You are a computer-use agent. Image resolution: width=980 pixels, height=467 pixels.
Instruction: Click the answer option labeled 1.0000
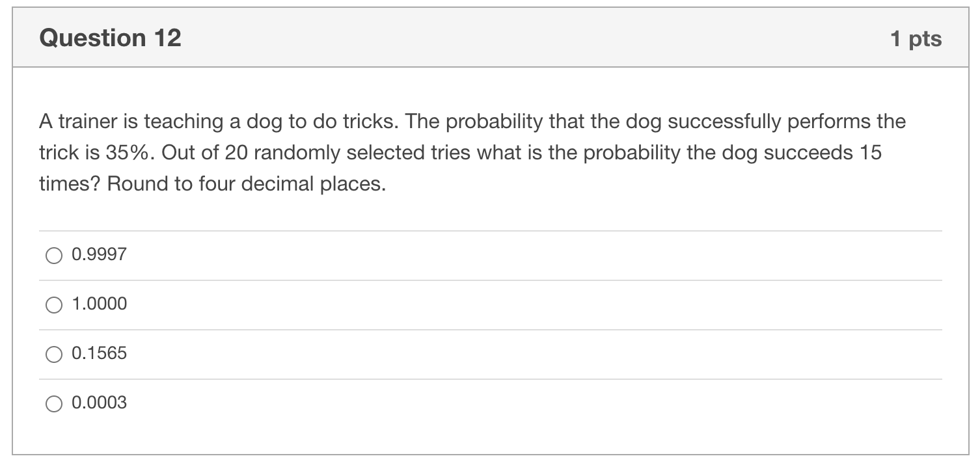[98, 304]
